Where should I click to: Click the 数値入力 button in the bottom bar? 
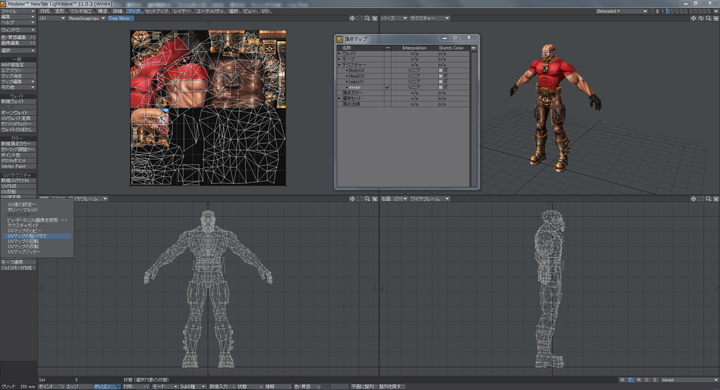222,387
